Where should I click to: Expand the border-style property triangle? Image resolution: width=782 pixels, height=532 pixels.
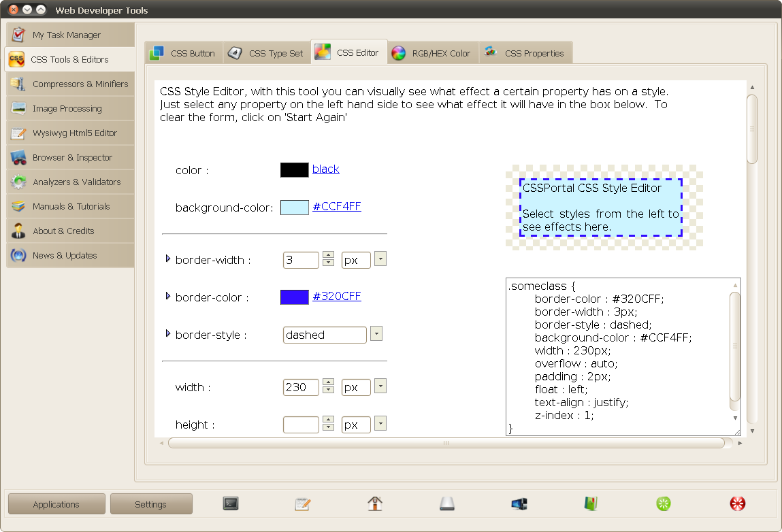(168, 333)
